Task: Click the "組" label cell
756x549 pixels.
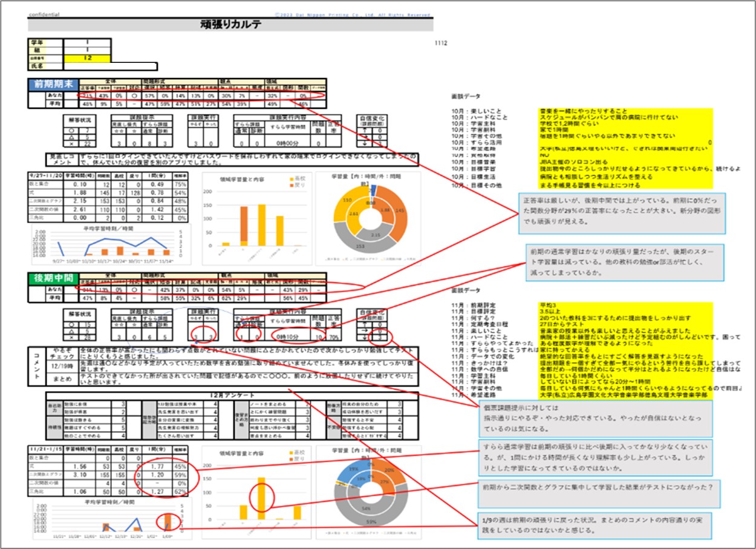Action: pyautogui.click(x=45, y=51)
